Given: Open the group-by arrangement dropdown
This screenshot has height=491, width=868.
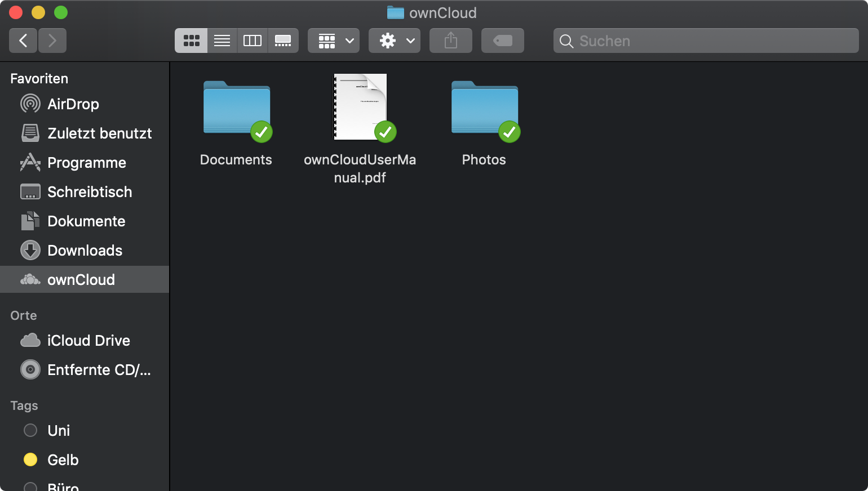Looking at the screenshot, I should pyautogui.click(x=334, y=41).
